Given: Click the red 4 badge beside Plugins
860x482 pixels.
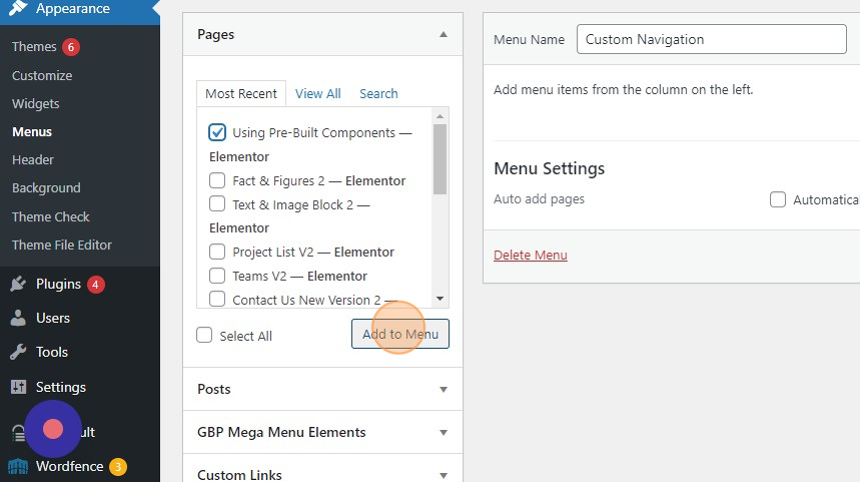Looking at the screenshot, I should 95,285.
